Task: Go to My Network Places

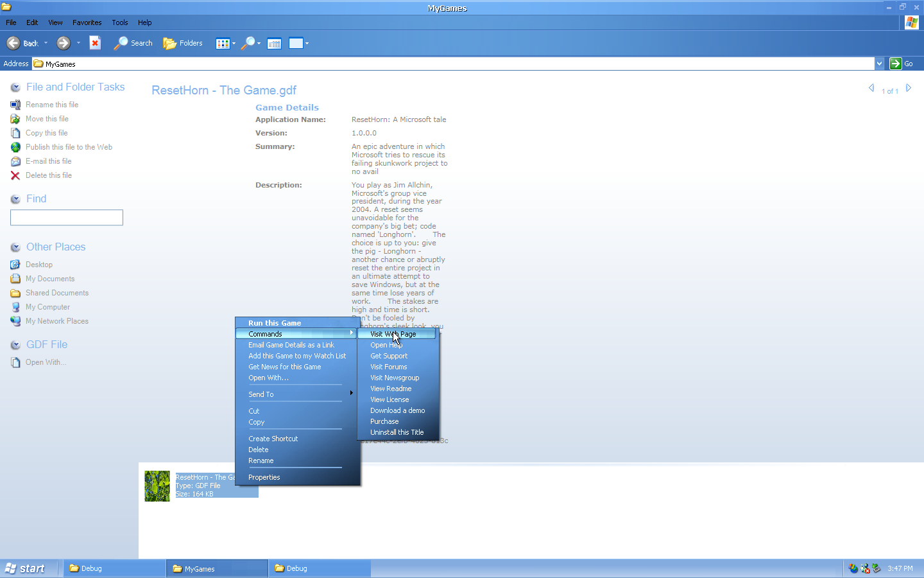Action: click(57, 321)
